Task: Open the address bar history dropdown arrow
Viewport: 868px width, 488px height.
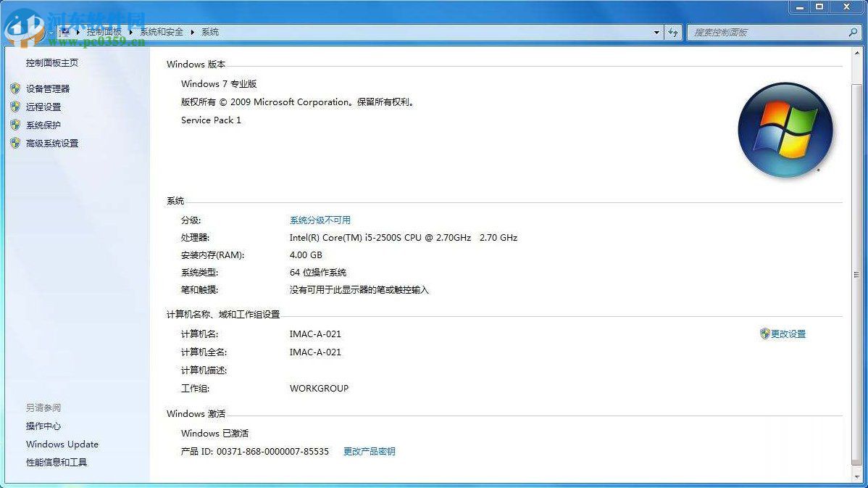Action: pyautogui.click(x=656, y=32)
